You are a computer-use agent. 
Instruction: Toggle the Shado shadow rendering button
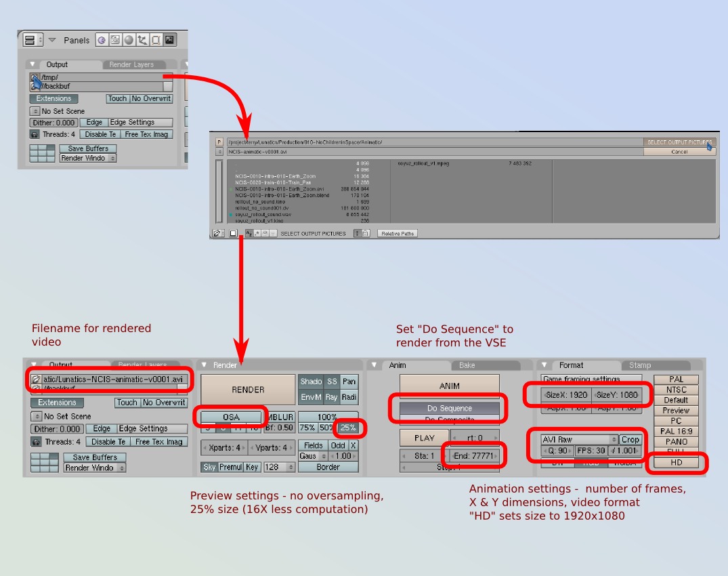click(x=311, y=382)
